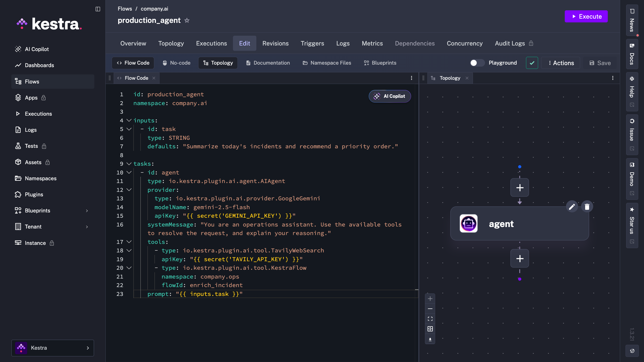Screen dimensions: 644x362
Task: Collapse the left sidebar panel icon
Action: tap(98, 9)
